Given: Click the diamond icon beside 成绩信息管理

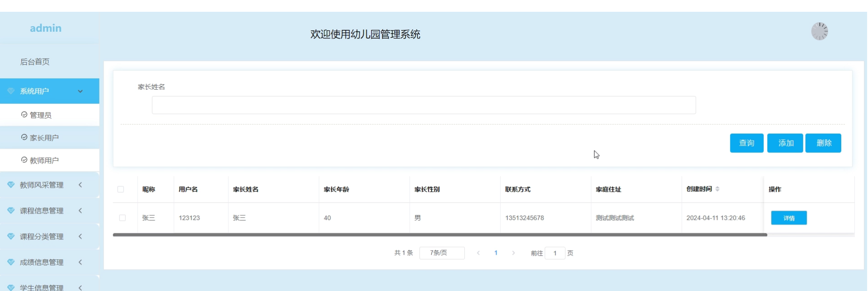Looking at the screenshot, I should click(11, 262).
